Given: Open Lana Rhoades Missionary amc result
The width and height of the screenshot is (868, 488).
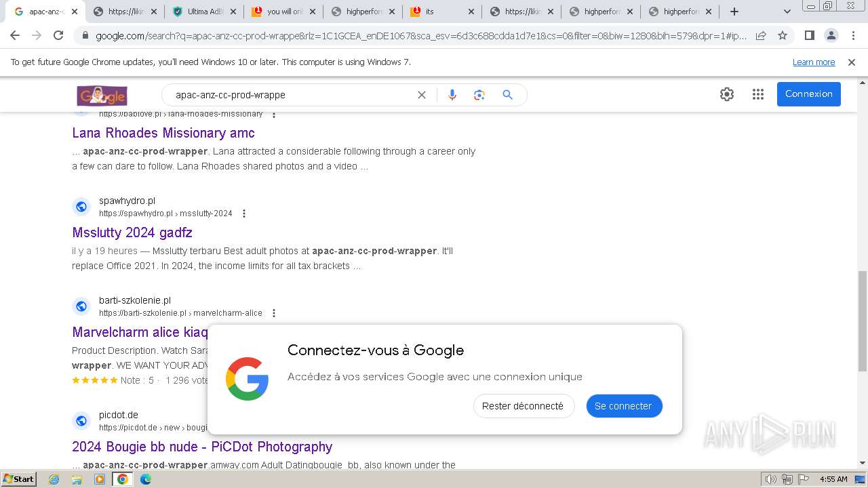Looking at the screenshot, I should click(x=163, y=133).
